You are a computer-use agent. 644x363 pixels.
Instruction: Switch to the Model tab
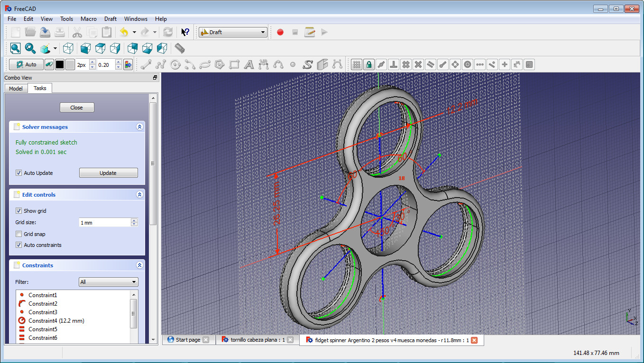click(x=16, y=89)
